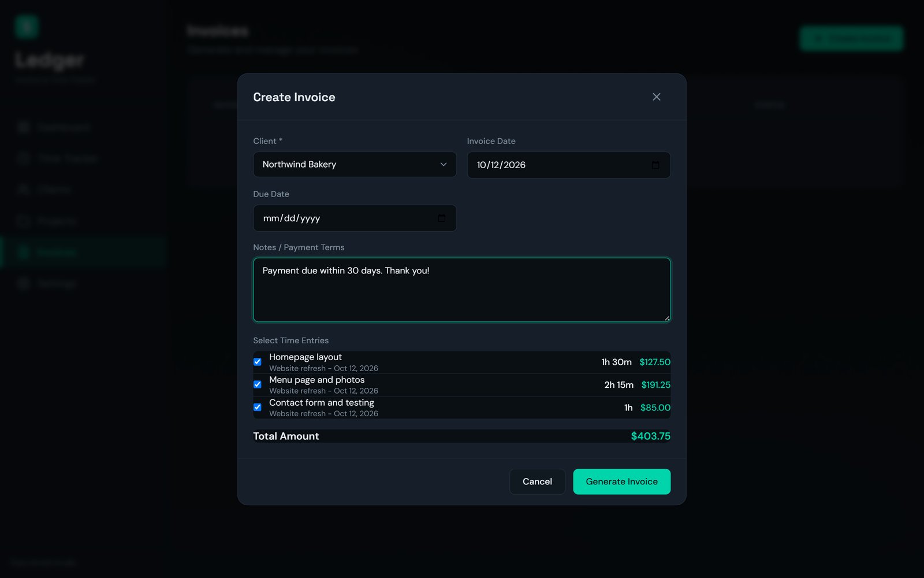924x578 pixels.
Task: Click the "$403.75" total value
Action: pyautogui.click(x=650, y=436)
